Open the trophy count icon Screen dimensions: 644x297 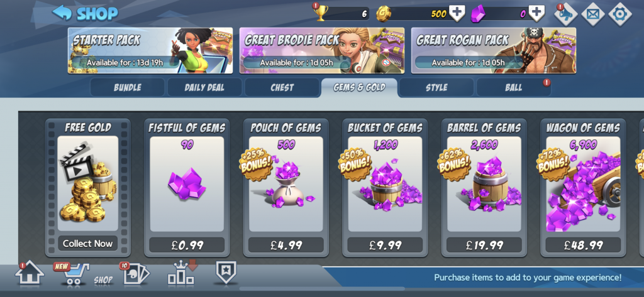[x=321, y=13]
